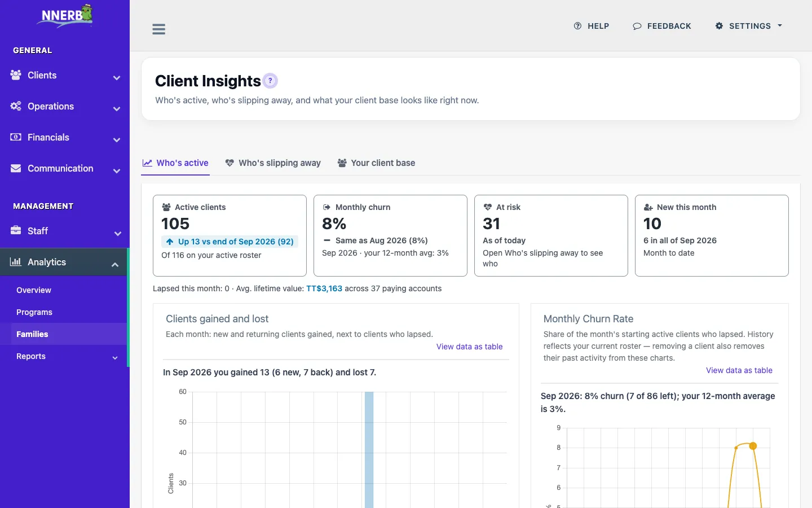Click the Feedback speech bubble icon
The height and width of the screenshot is (508, 812).
[x=637, y=26]
